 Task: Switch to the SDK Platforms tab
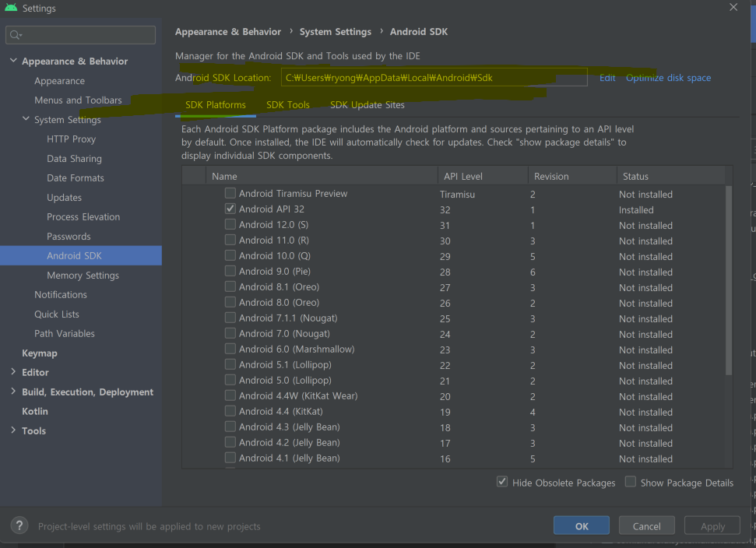216,105
